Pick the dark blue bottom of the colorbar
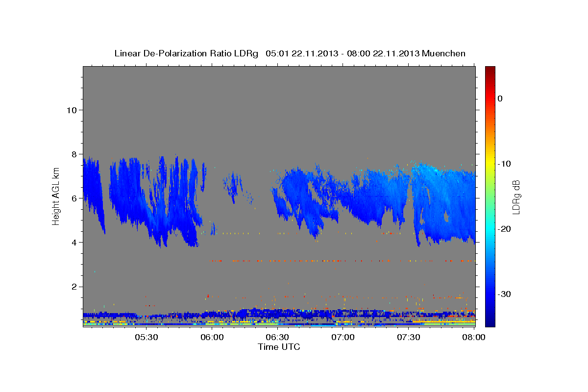Image resolution: width=588 pixels, height=392 pixels. pos(490,321)
